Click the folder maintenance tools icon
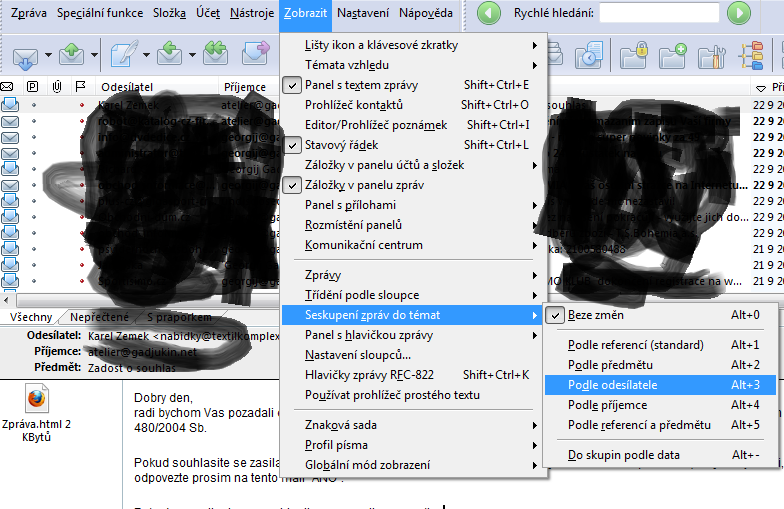784x509 pixels. pyautogui.click(x=712, y=56)
